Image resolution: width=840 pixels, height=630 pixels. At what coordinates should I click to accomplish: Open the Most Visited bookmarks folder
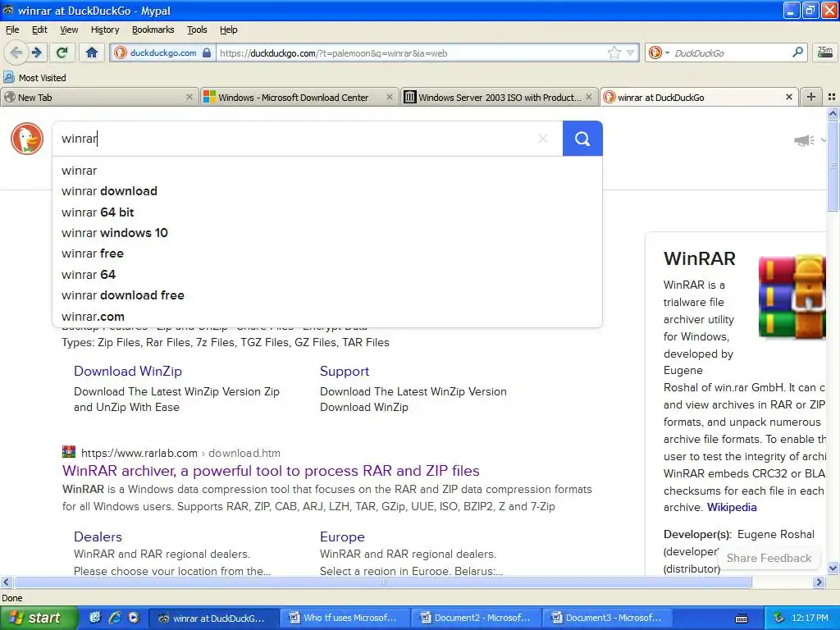pos(34,78)
